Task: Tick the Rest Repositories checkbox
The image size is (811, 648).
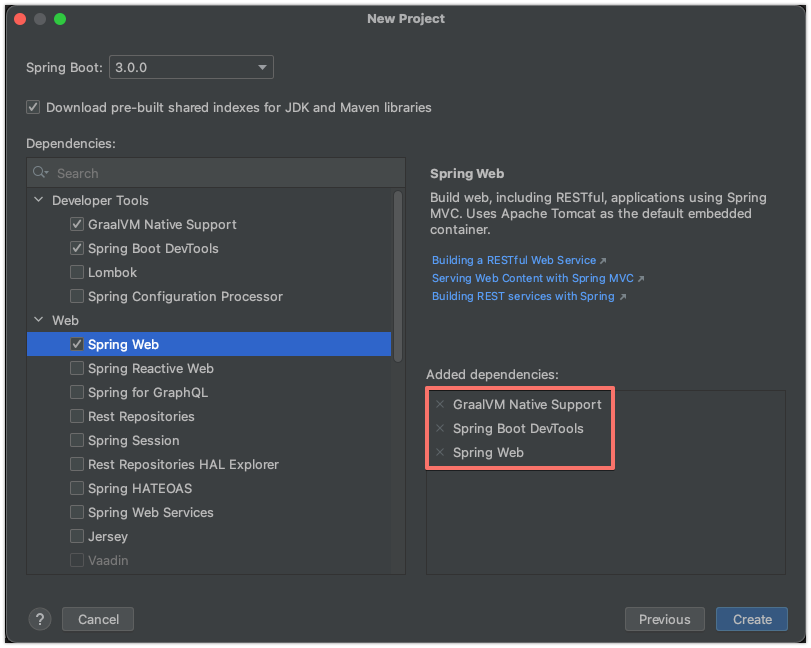Action: pyautogui.click(x=77, y=416)
